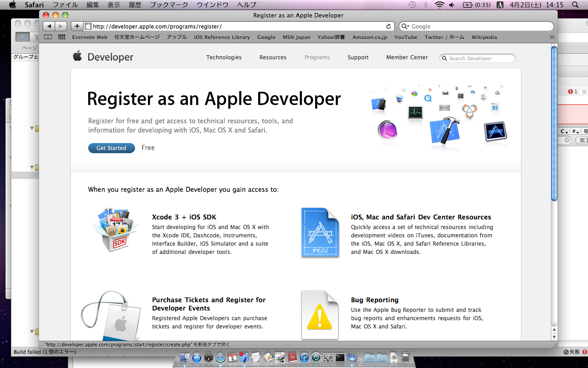Open Finder from the Dock

(x=185, y=357)
